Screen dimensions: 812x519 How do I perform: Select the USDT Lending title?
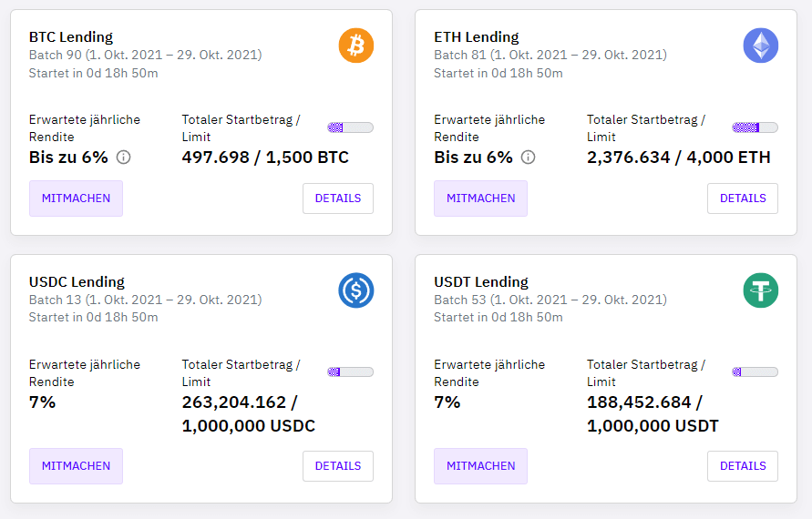[x=481, y=282]
